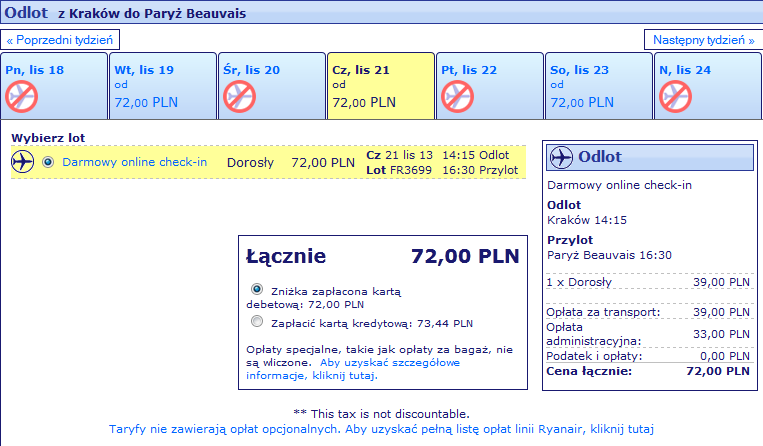Click the airplane icon beside flight FR3699 row
The height and width of the screenshot is (446, 763).
coord(22,162)
